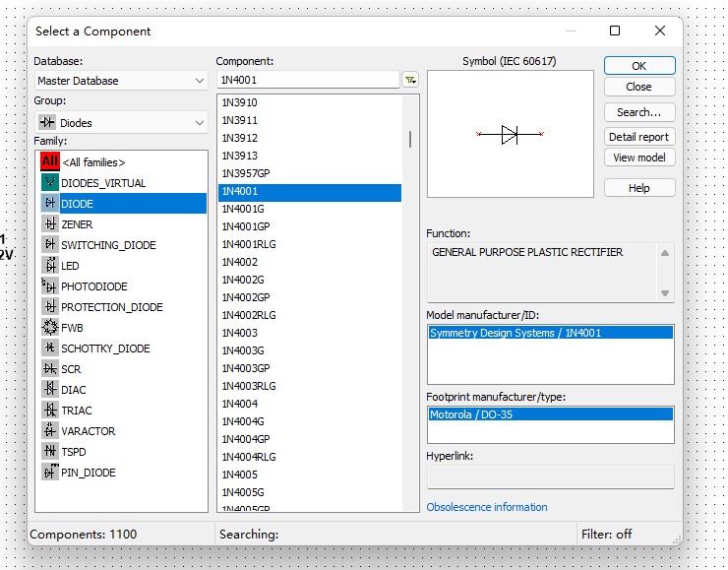Expand the Group Diodes dropdown arrow

click(x=200, y=123)
